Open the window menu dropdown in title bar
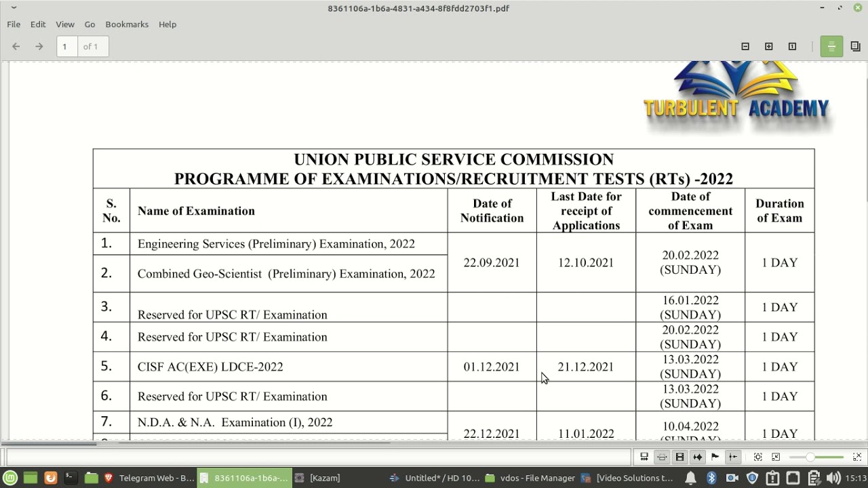868x488 pixels. tap(14, 8)
